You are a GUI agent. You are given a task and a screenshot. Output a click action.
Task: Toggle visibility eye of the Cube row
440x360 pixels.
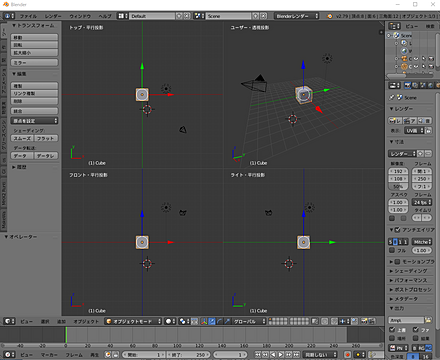pyautogui.click(x=416, y=66)
